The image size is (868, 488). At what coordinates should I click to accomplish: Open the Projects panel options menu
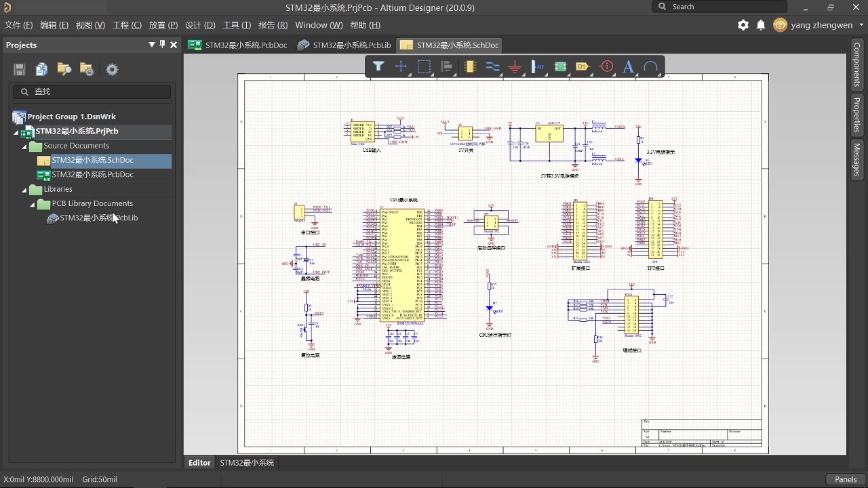pyautogui.click(x=152, y=45)
